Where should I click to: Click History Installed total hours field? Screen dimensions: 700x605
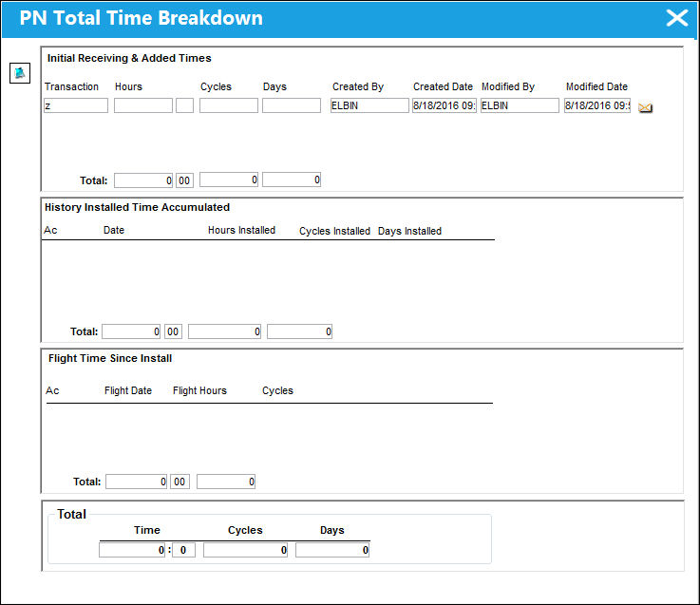point(131,331)
